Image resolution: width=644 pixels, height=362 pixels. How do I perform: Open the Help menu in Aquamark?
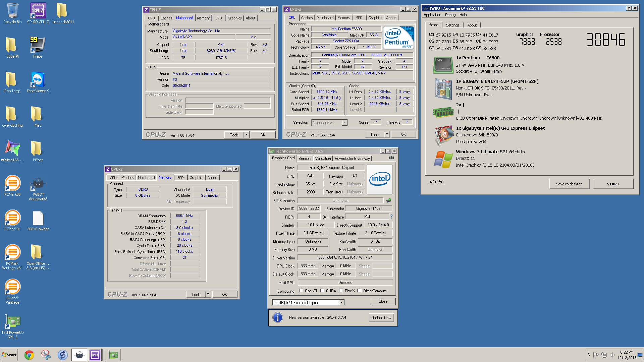pyautogui.click(x=463, y=15)
